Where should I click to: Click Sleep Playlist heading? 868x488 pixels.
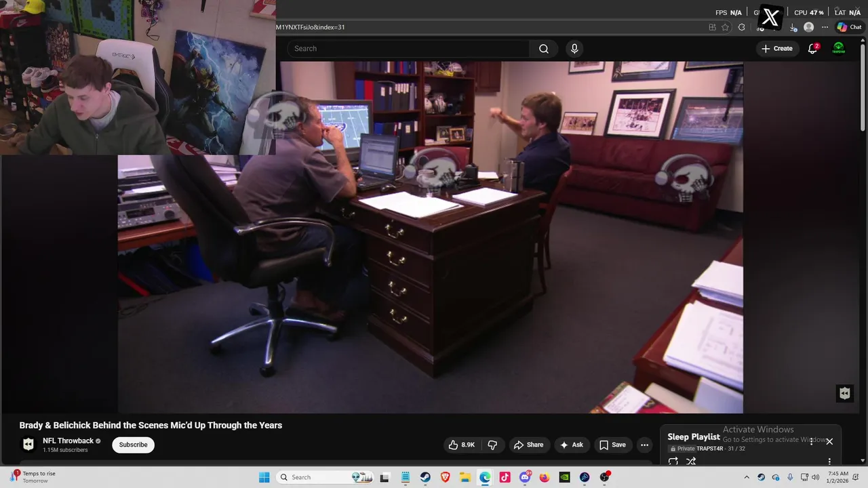click(694, 437)
